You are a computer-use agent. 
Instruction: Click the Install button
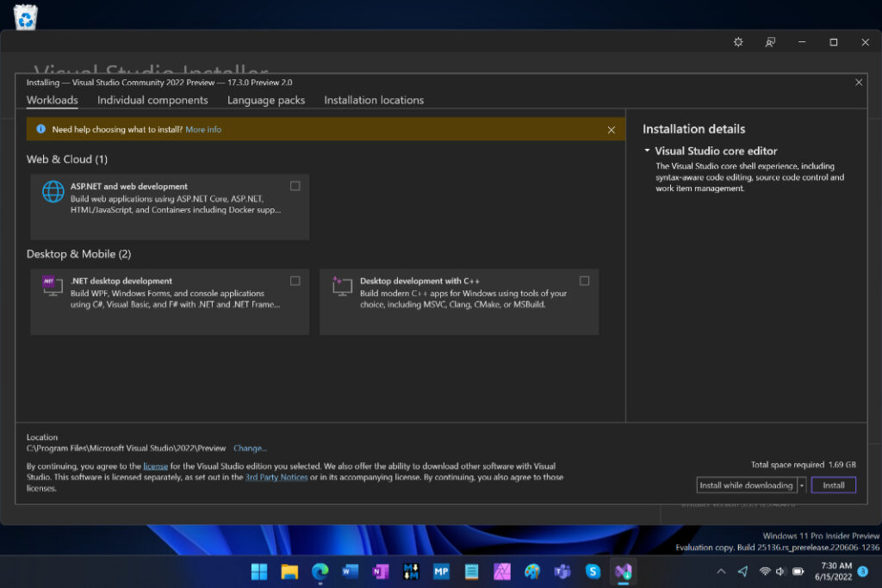point(834,486)
